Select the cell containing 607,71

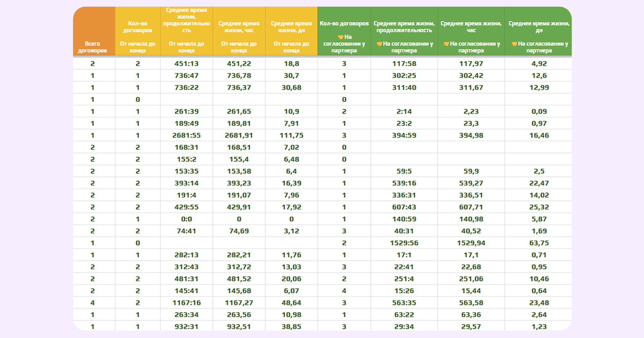[471, 207]
